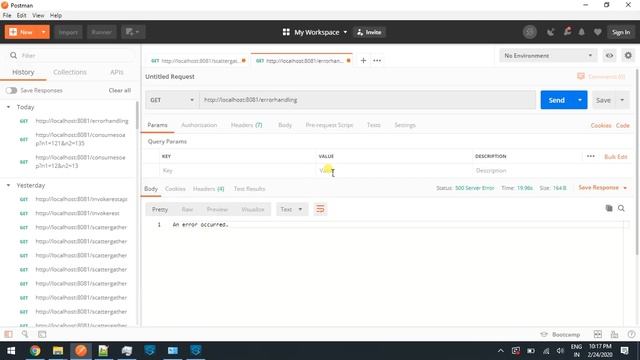Click Clear all history
Screen dimensions: 640x360
coord(120,90)
